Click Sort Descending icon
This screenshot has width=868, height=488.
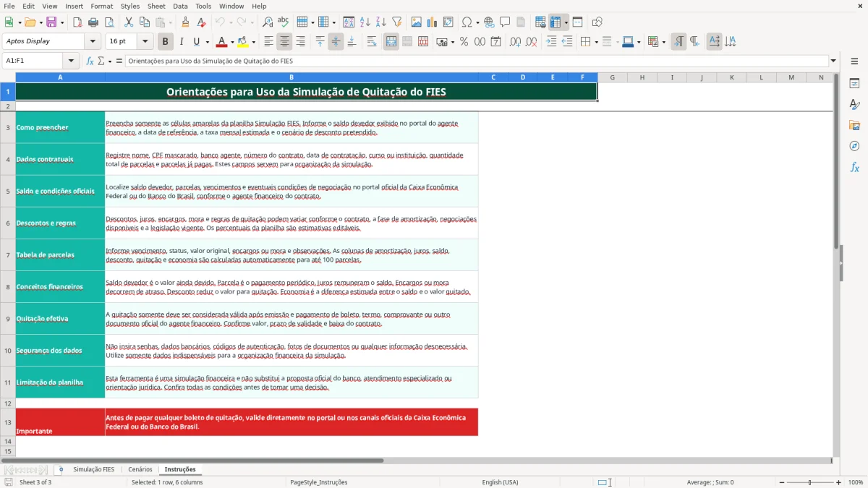pos(380,22)
